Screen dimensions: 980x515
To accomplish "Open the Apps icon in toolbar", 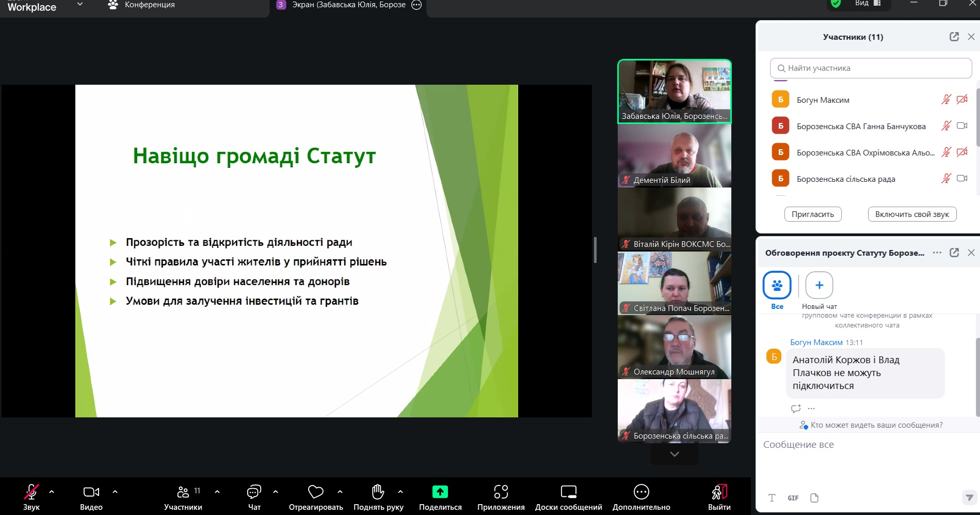I will (x=501, y=492).
